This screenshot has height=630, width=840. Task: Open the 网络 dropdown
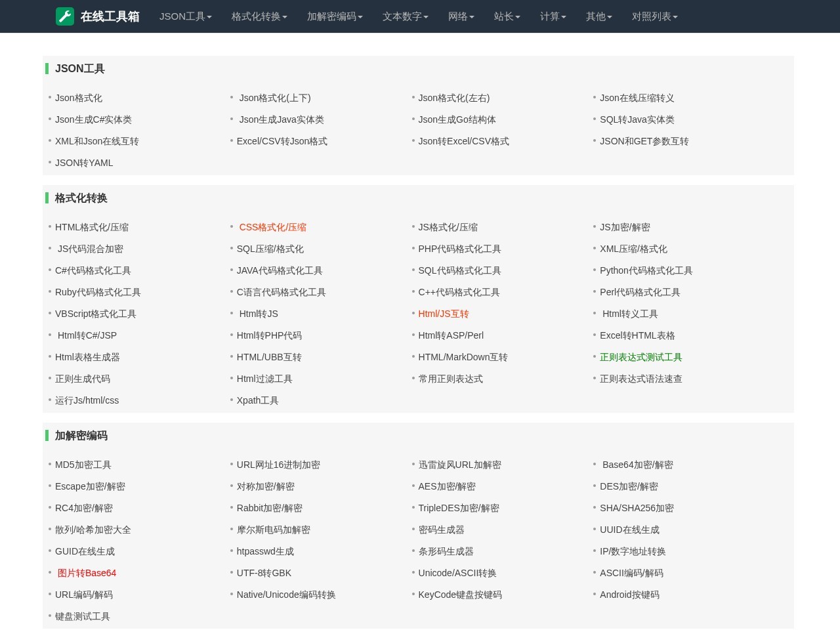tap(461, 16)
